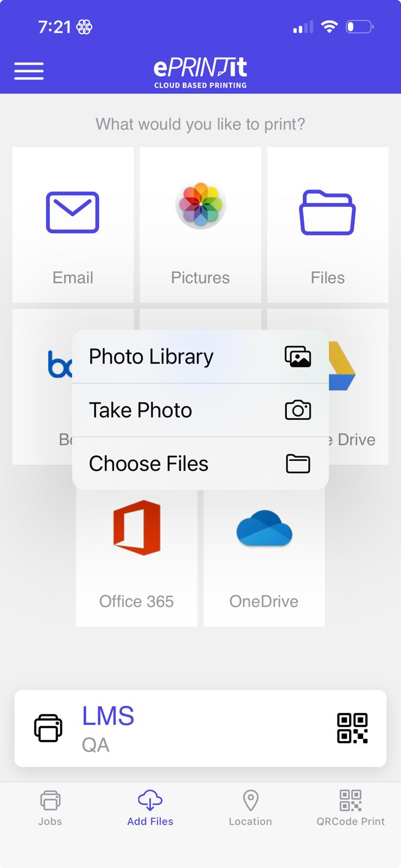The image size is (401, 868).
Task: Switch to the Jobs tab
Action: coord(50,808)
